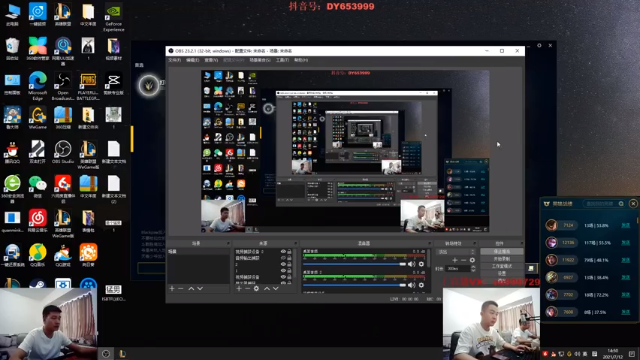
Task: Toggle visibility of source 视频捕获设备
Action: pos(283,277)
